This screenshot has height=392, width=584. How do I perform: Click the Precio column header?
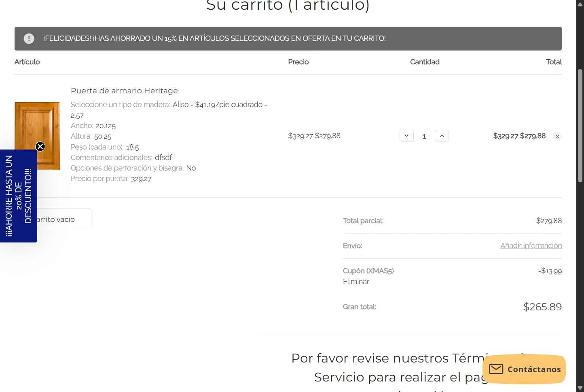[298, 62]
